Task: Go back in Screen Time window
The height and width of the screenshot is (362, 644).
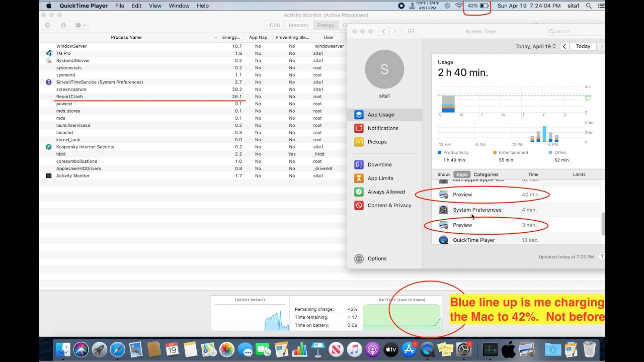Action: click(x=384, y=31)
